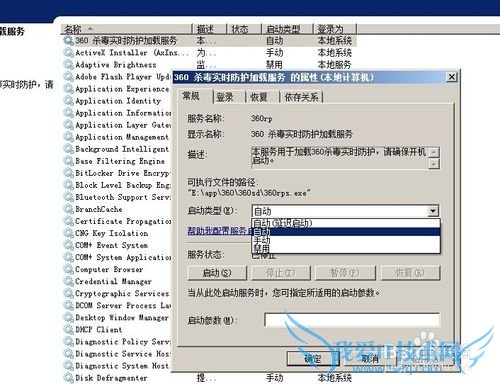Close the service properties dialog
Image resolution: width=500 pixels, height=384 pixels.
pyautogui.click(x=451, y=77)
